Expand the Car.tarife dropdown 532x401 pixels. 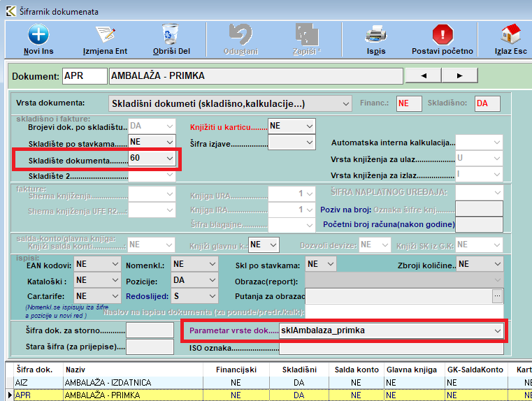tap(115, 296)
